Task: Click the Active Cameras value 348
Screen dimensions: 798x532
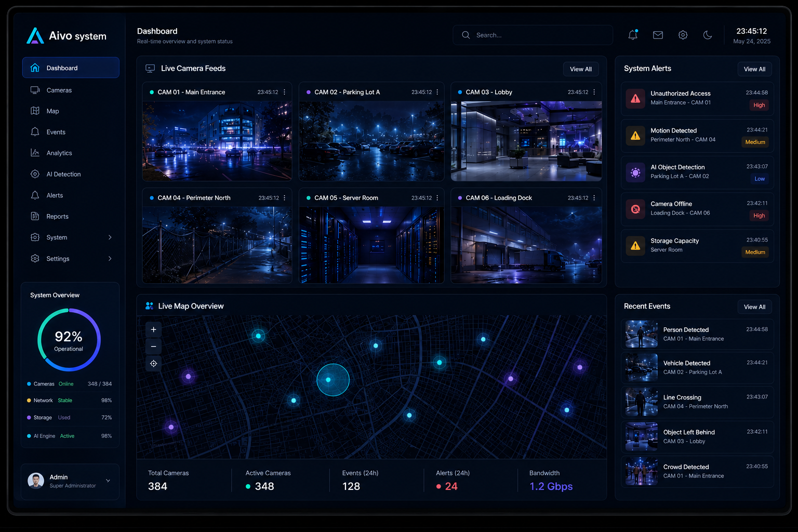Action: [x=264, y=486]
